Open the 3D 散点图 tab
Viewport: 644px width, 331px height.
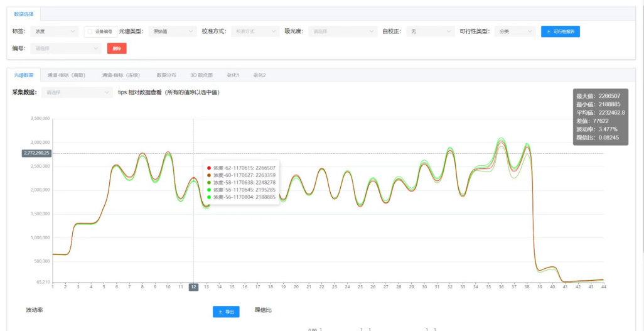(x=201, y=75)
